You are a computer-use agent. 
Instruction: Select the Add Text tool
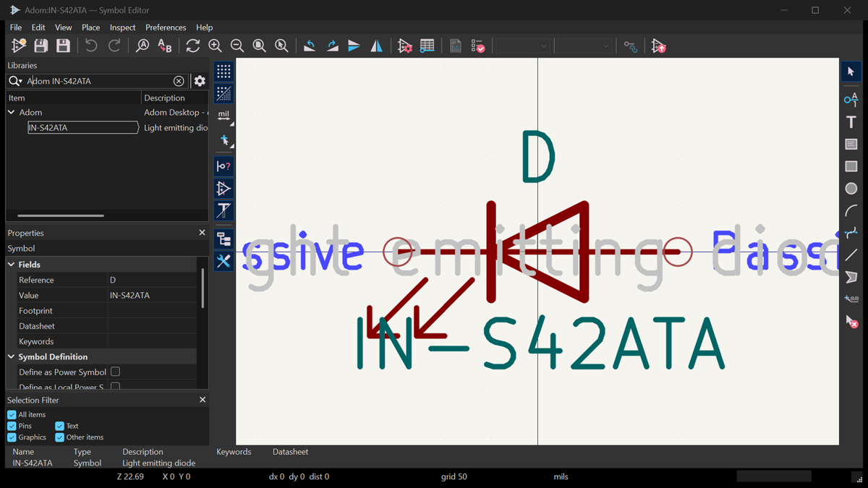point(851,121)
